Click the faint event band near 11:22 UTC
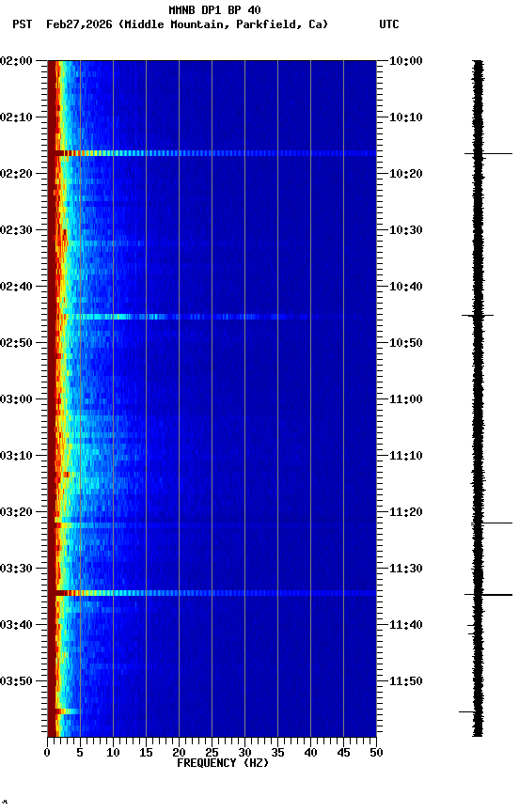Image resolution: width=519 pixels, height=812 pixels. click(212, 525)
